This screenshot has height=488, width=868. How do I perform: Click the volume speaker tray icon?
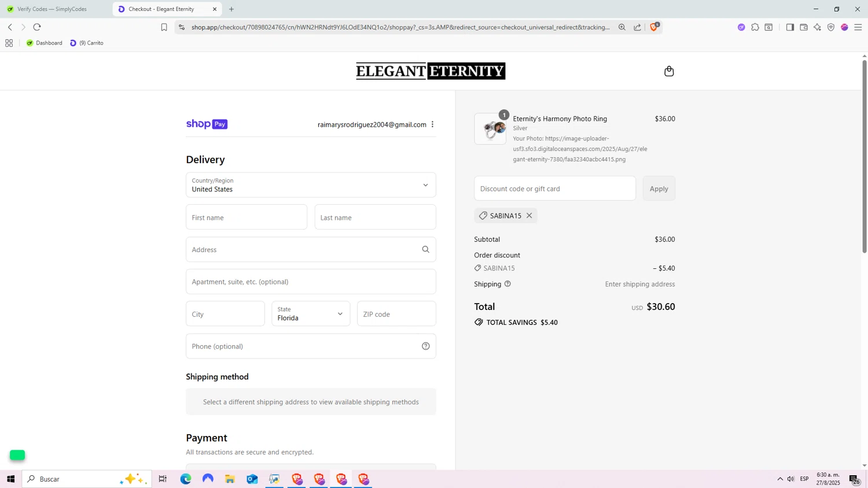coord(790,479)
